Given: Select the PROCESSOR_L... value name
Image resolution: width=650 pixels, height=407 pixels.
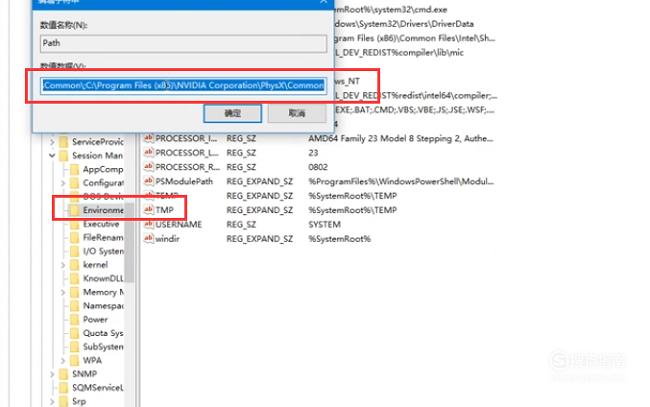Looking at the screenshot, I should (187, 153).
